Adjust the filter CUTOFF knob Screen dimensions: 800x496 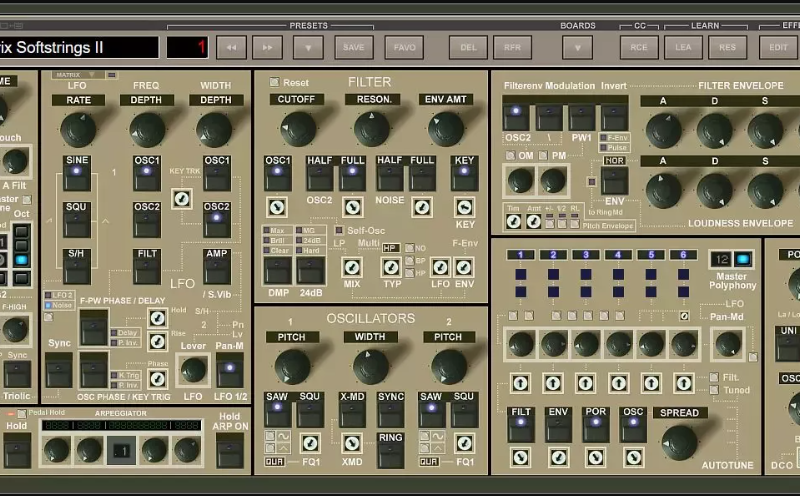(x=298, y=130)
